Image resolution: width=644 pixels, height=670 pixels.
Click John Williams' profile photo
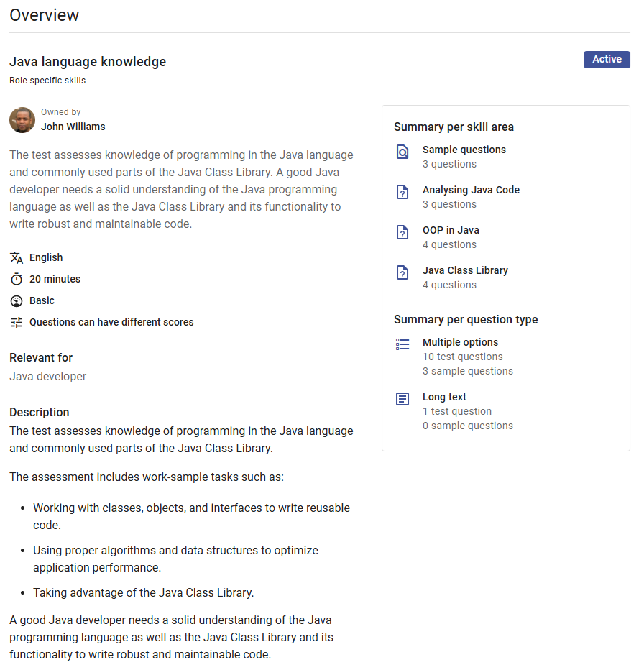coord(22,120)
